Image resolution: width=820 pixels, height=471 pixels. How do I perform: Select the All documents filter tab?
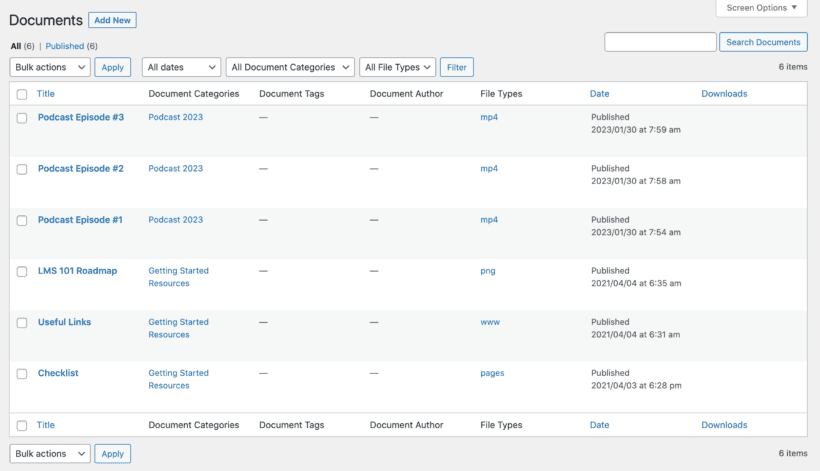pos(16,46)
